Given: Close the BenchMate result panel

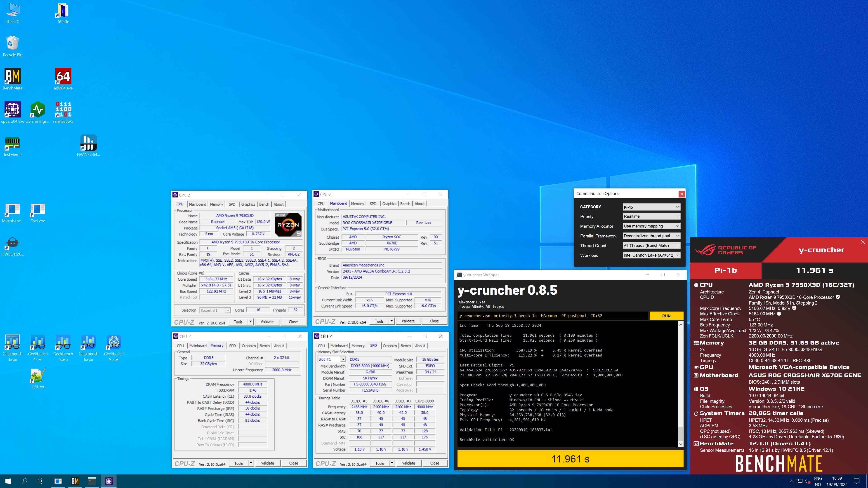Looking at the screenshot, I should pos(863,242).
